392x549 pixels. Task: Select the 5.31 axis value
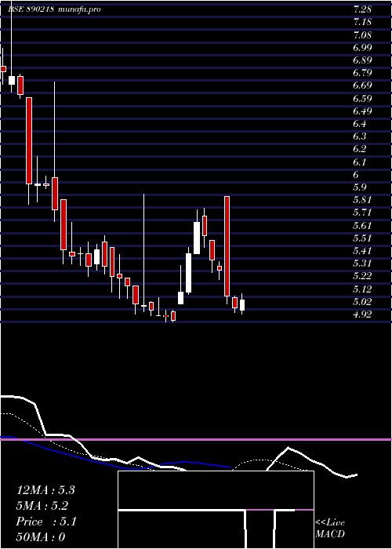362,264
